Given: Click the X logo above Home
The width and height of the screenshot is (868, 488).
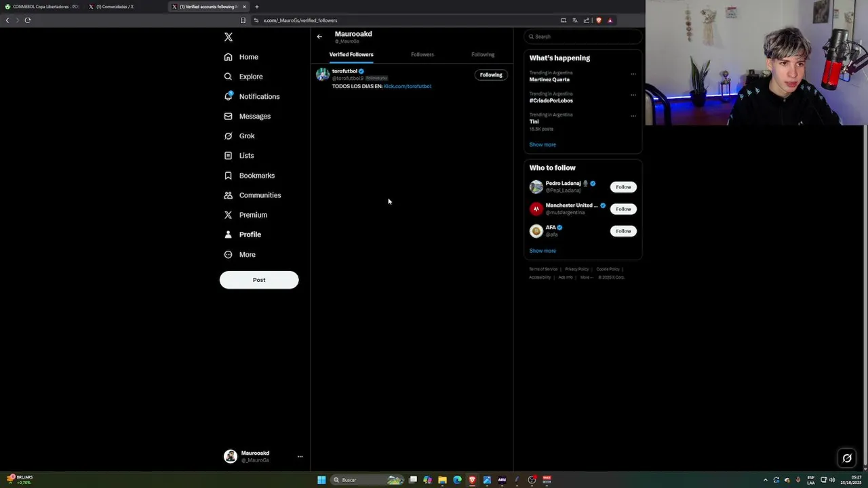Looking at the screenshot, I should (229, 37).
